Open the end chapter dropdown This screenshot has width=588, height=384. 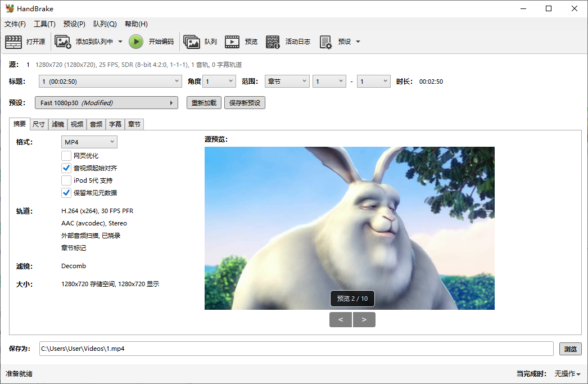point(373,82)
